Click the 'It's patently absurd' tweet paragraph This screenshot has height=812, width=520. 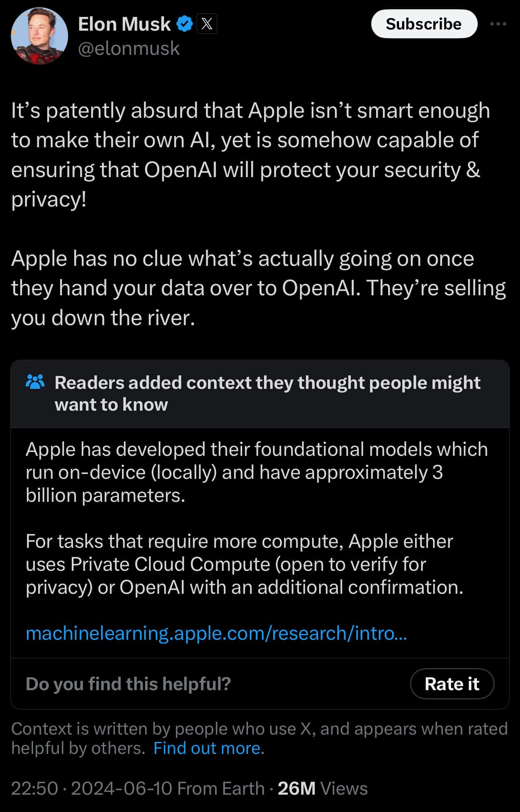[x=250, y=154]
